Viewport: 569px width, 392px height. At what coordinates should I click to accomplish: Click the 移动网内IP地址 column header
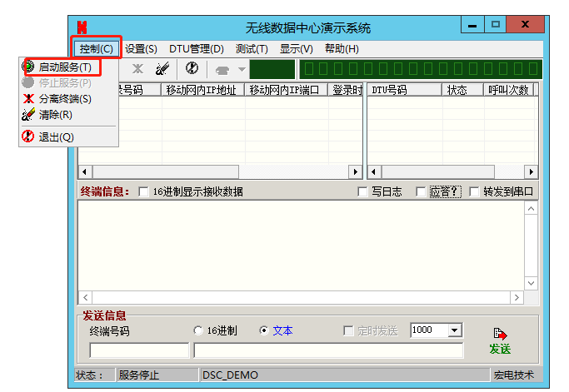click(x=203, y=90)
